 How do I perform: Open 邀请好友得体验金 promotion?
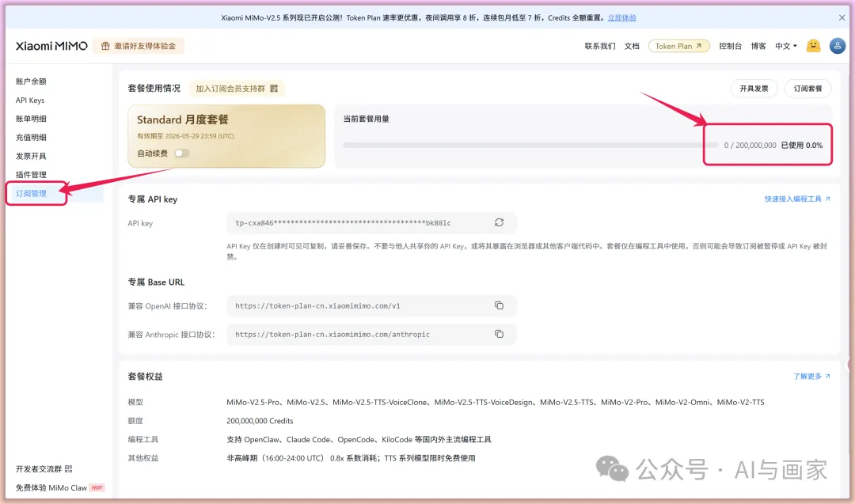pyautogui.click(x=139, y=47)
